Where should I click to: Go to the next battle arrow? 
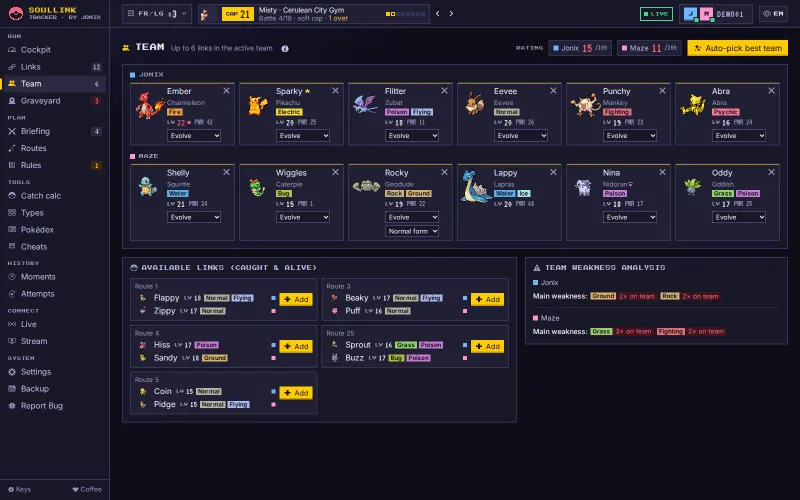(x=451, y=14)
